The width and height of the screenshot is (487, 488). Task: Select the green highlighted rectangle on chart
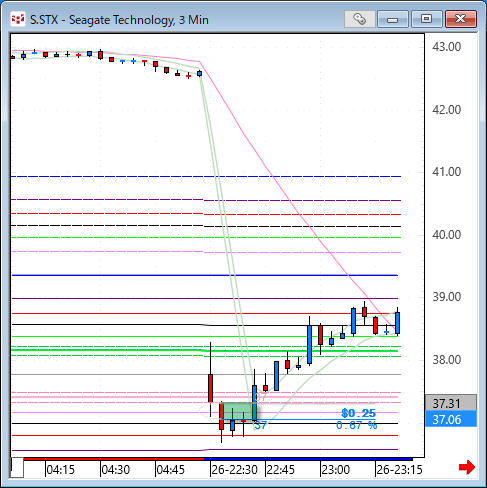click(239, 411)
